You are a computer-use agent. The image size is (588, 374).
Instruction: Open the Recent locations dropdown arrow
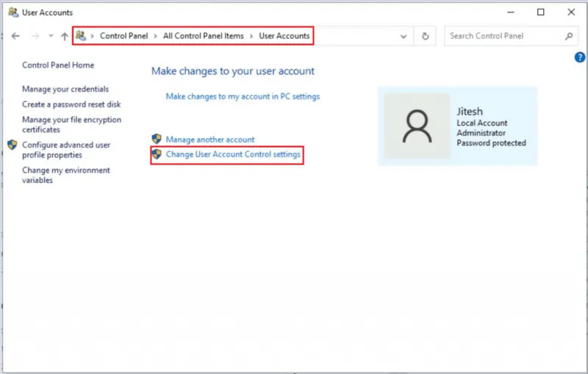click(x=51, y=36)
